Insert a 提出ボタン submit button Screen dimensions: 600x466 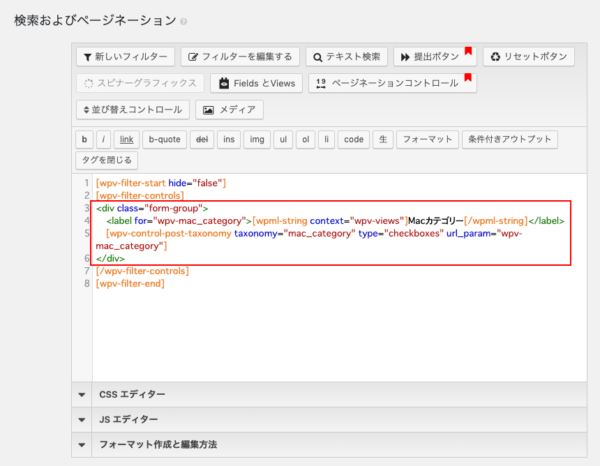click(x=434, y=57)
